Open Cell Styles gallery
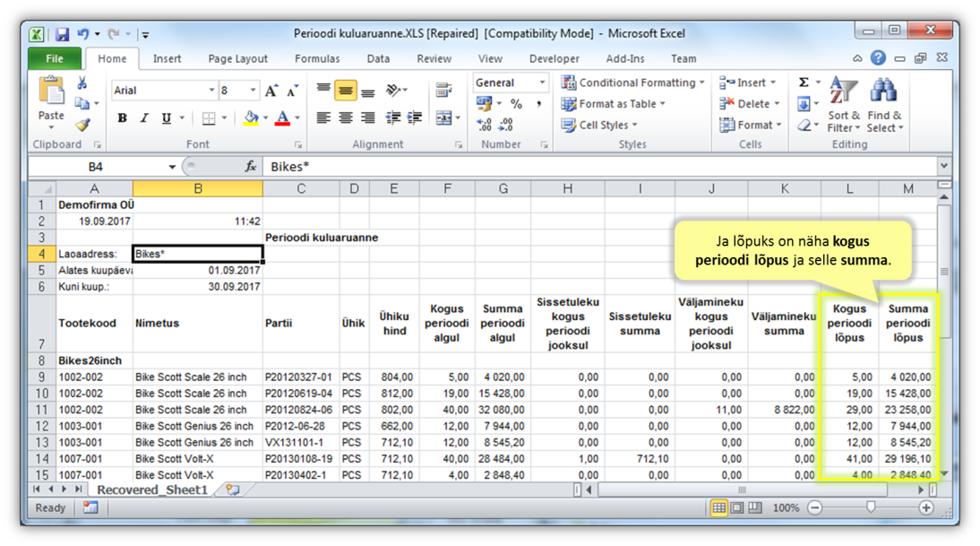 point(598,126)
